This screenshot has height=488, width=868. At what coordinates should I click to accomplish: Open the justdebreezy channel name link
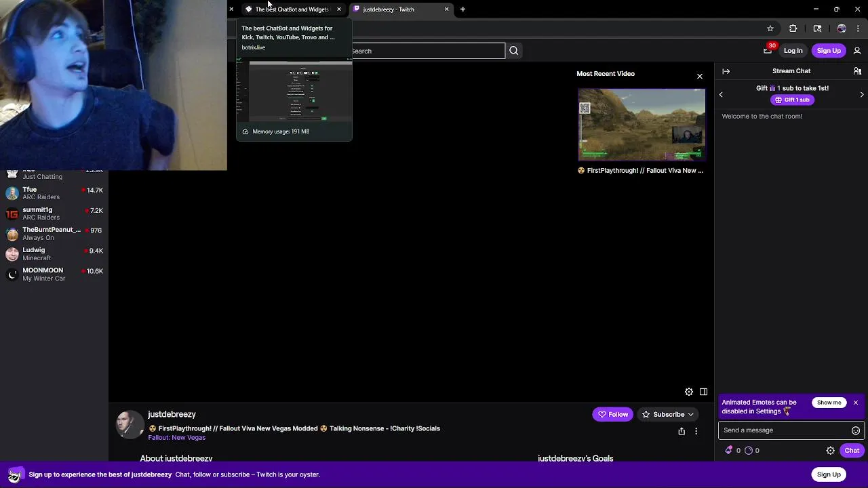pos(172,414)
